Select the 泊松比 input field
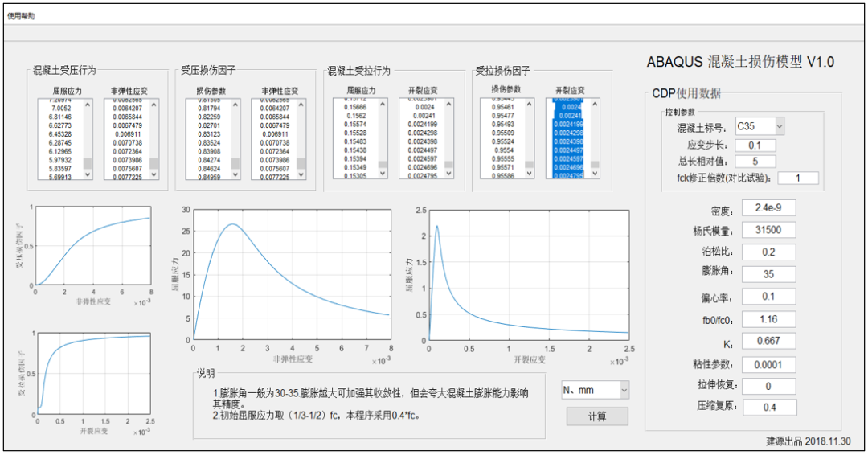The width and height of the screenshot is (868, 455). pyautogui.click(x=768, y=252)
